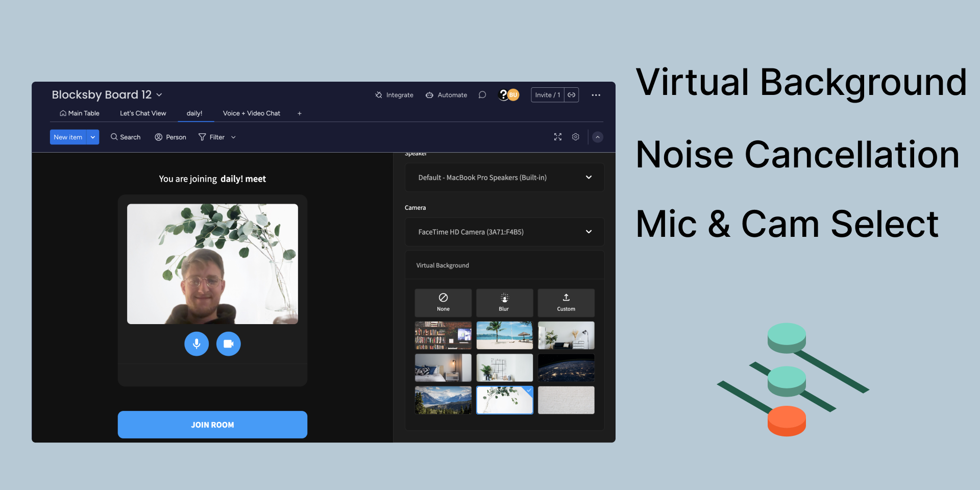Viewport: 980px width, 490px height.
Task: Choose the beach virtual background thumbnail
Action: 504,335
